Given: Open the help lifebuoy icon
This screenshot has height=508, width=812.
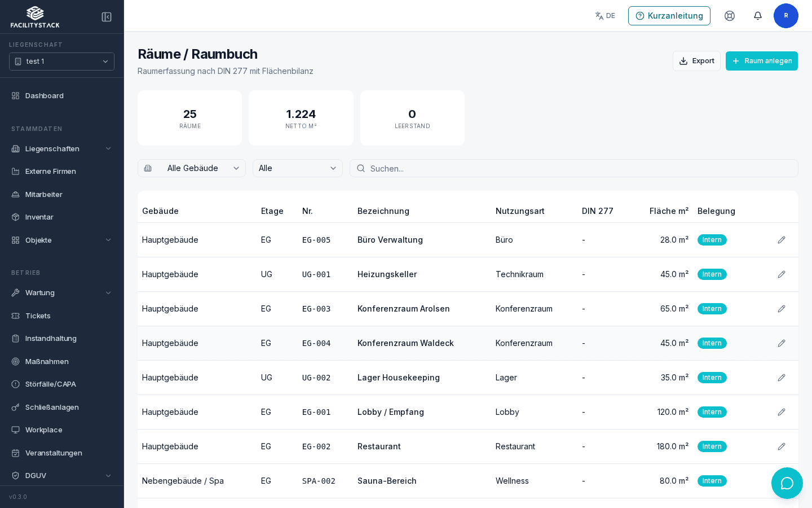Looking at the screenshot, I should pos(730,16).
